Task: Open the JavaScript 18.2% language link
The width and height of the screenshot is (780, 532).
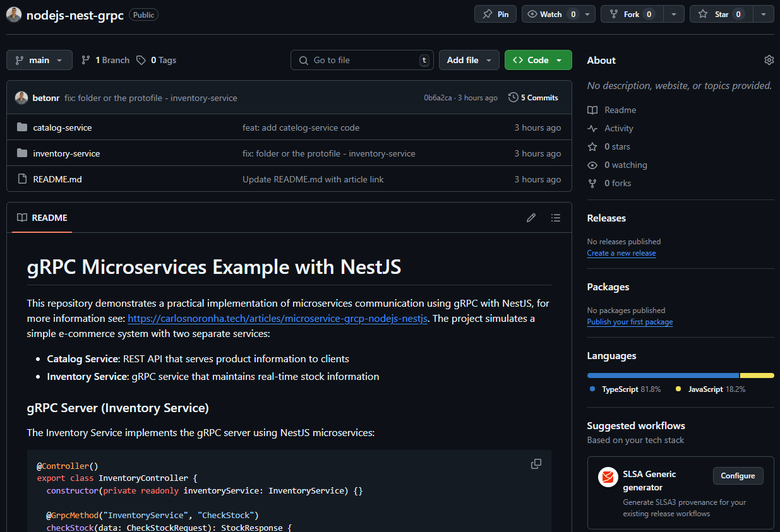Action: (711, 389)
